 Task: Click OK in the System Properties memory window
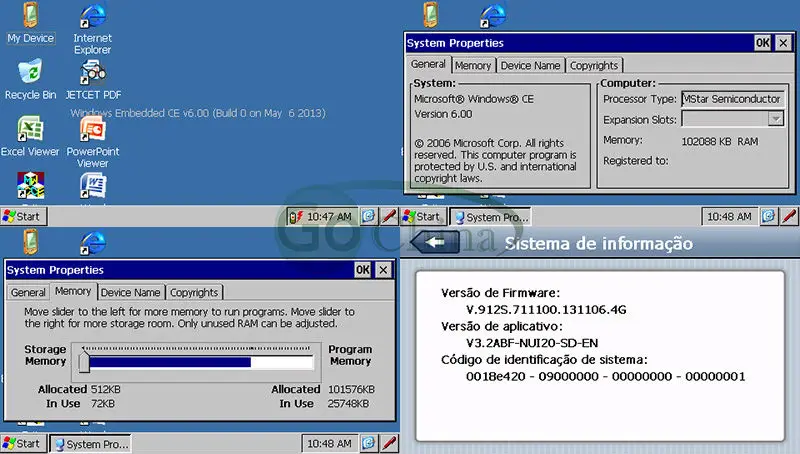(363, 270)
